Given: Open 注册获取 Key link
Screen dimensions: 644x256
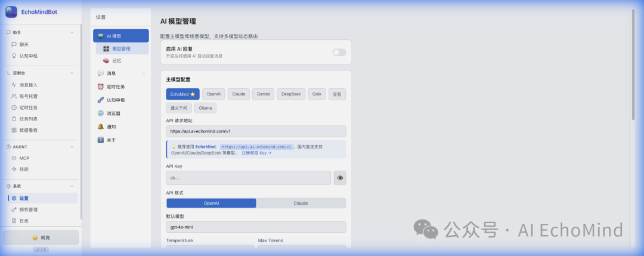Looking at the screenshot, I should (x=256, y=153).
